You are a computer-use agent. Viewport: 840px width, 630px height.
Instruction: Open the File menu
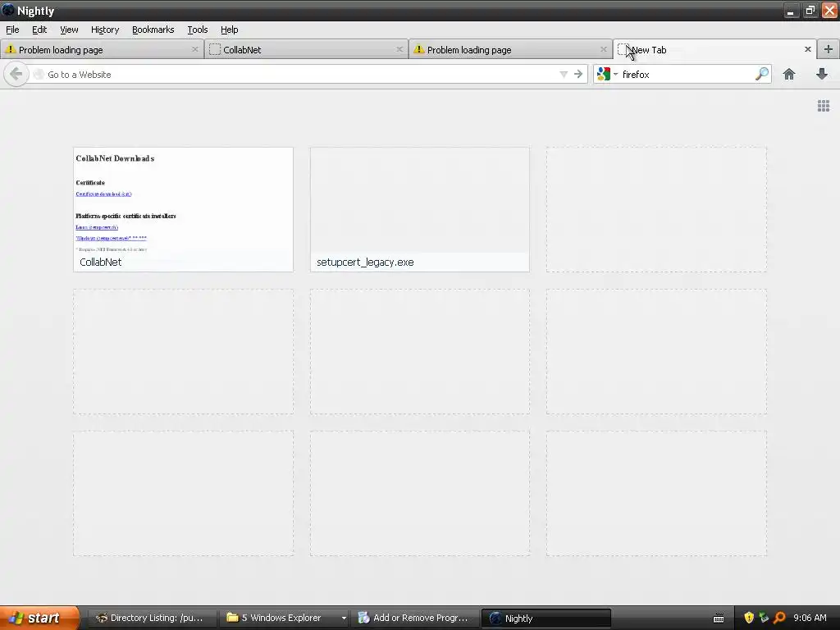[12, 30]
